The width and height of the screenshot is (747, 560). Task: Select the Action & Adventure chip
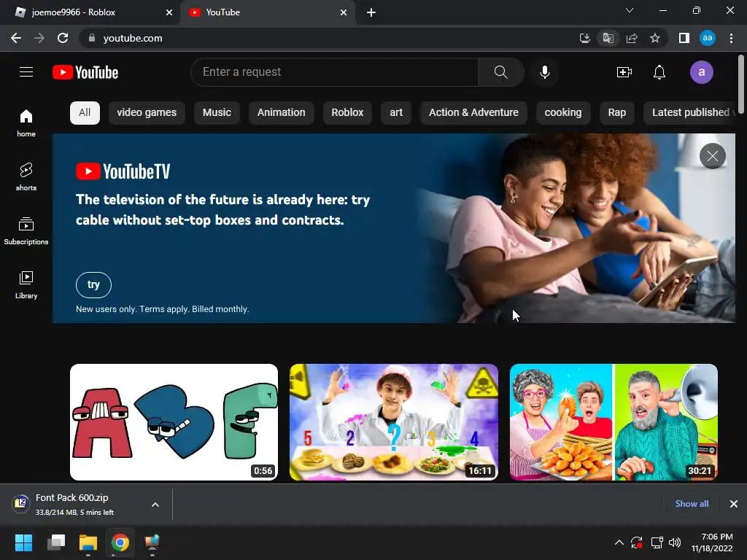(x=473, y=113)
